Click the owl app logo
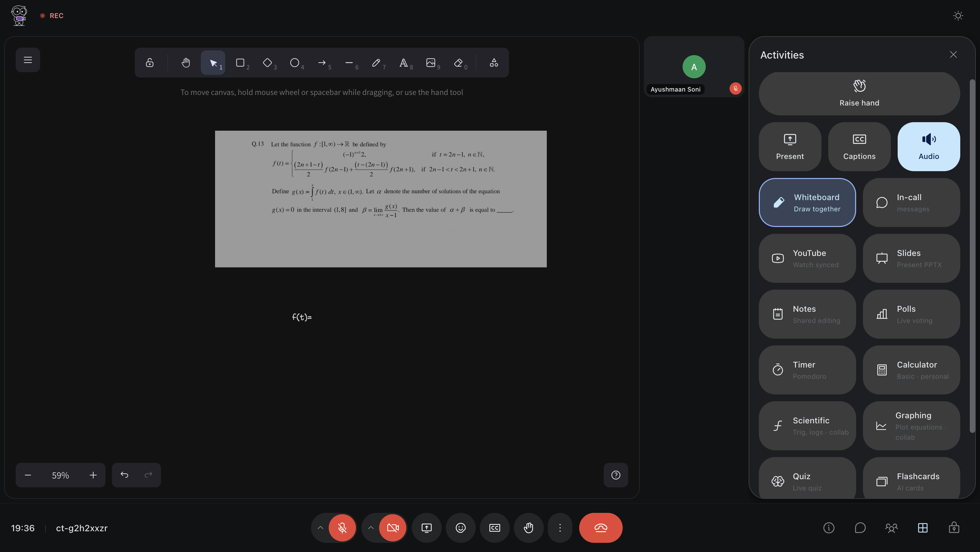This screenshot has width=980, height=552. click(x=19, y=16)
